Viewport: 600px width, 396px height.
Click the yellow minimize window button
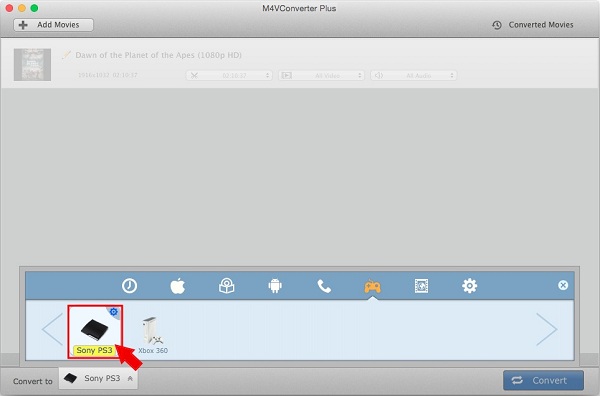pos(22,8)
